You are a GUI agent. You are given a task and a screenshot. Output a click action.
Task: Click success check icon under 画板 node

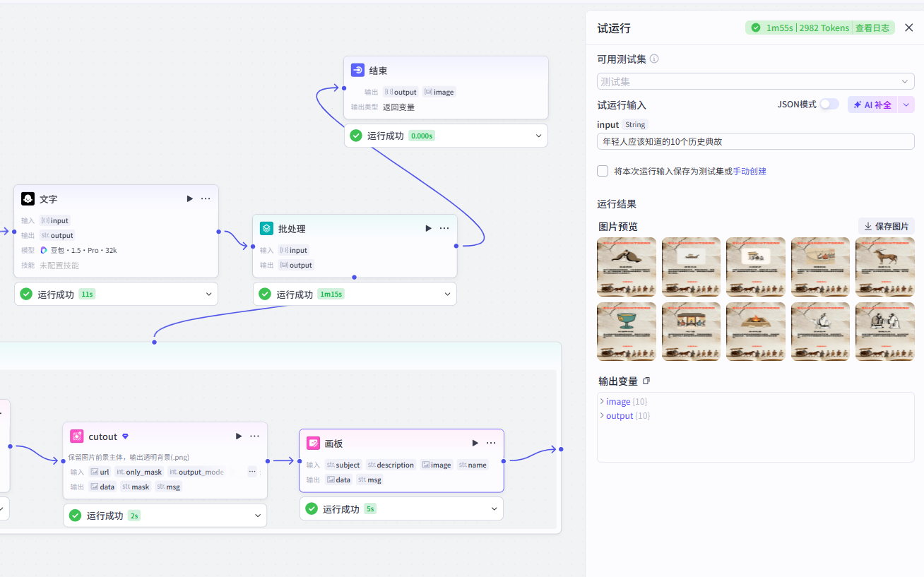coord(312,509)
